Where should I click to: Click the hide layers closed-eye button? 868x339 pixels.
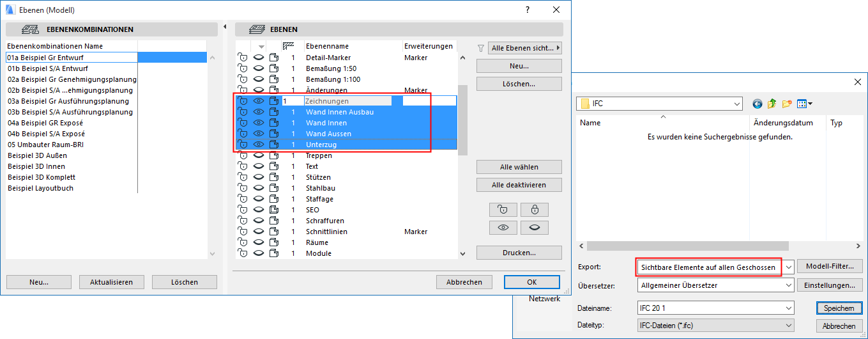coord(535,227)
